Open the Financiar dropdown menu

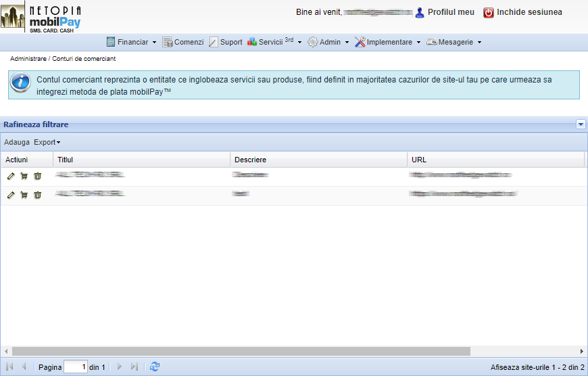tap(132, 42)
